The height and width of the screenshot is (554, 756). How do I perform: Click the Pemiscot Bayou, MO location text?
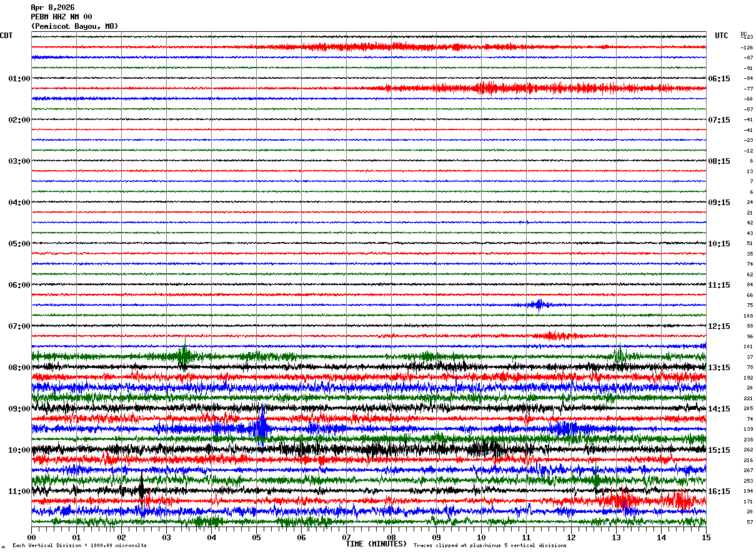(74, 26)
